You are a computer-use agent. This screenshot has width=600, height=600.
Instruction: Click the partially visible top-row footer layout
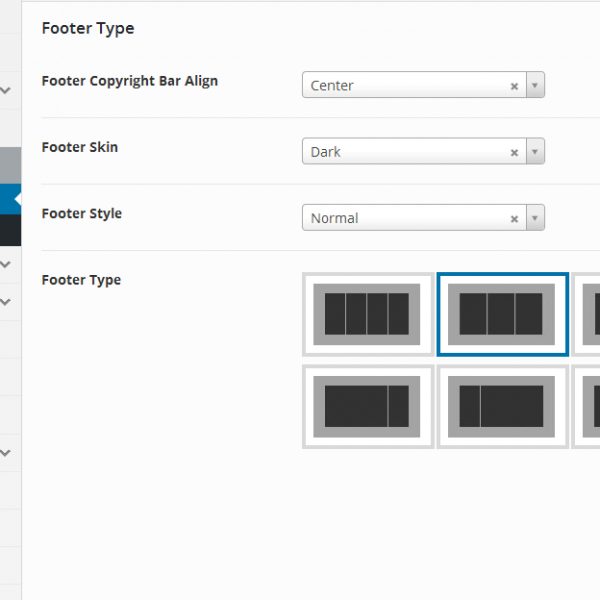point(589,314)
